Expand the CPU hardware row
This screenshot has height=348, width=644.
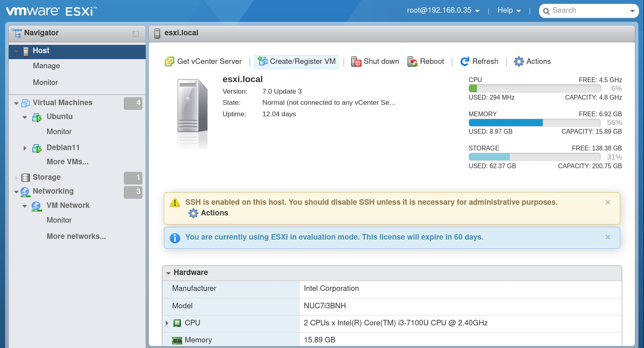[x=167, y=323]
